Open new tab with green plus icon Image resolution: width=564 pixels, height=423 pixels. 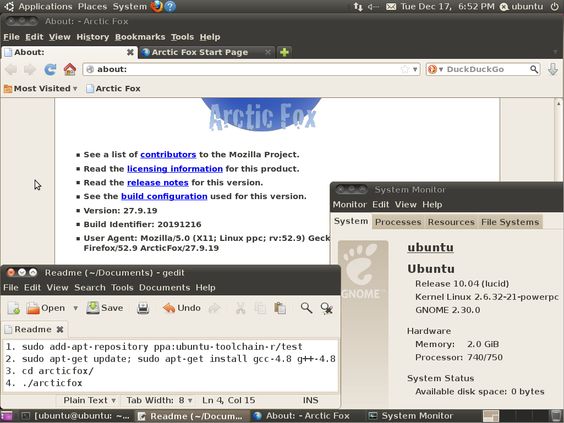click(x=284, y=52)
